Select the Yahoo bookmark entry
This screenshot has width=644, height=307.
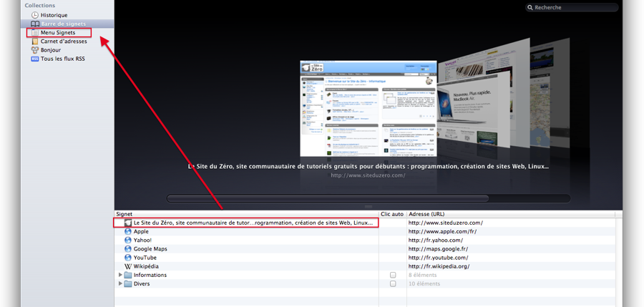tap(143, 240)
